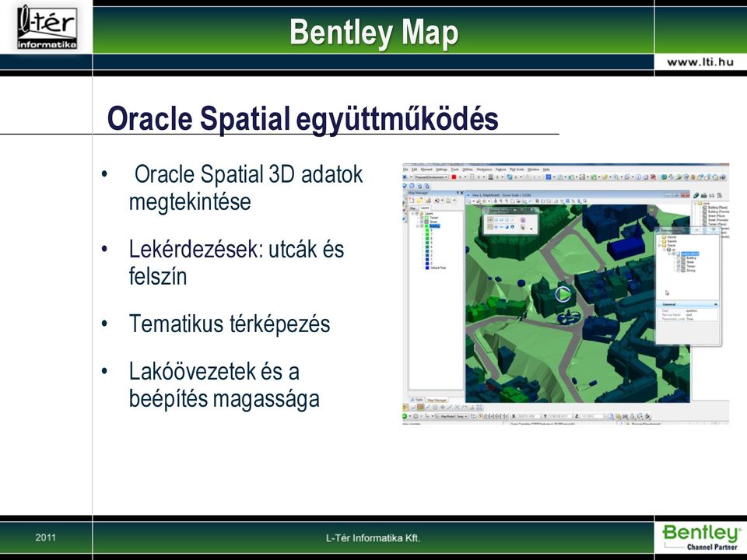Click the Bentley Channel Partner logo
The width and height of the screenshot is (747, 560).
[x=701, y=537]
